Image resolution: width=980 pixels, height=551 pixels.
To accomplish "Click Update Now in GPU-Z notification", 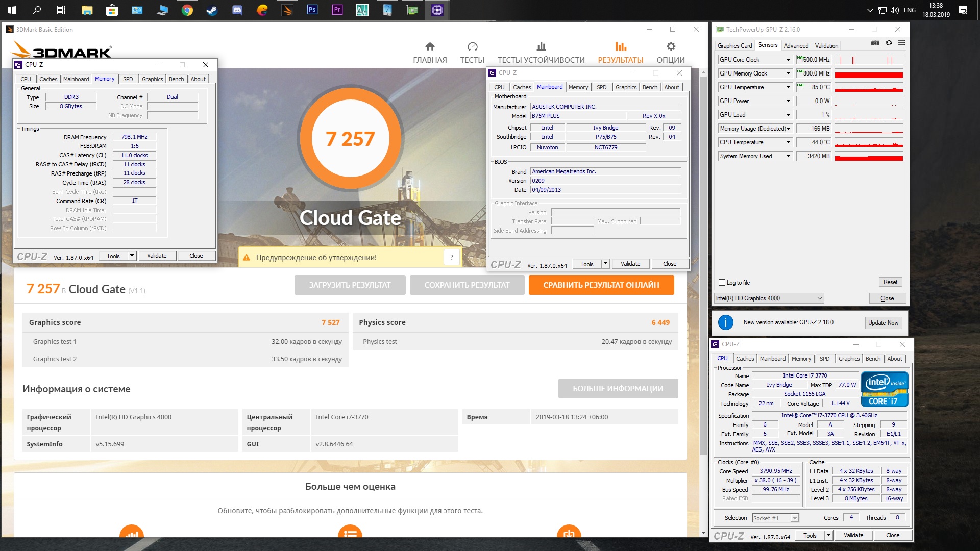I will click(x=883, y=323).
